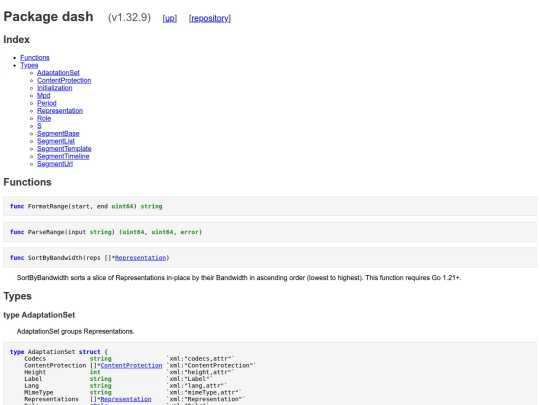Open Role index link

pyautogui.click(x=44, y=118)
